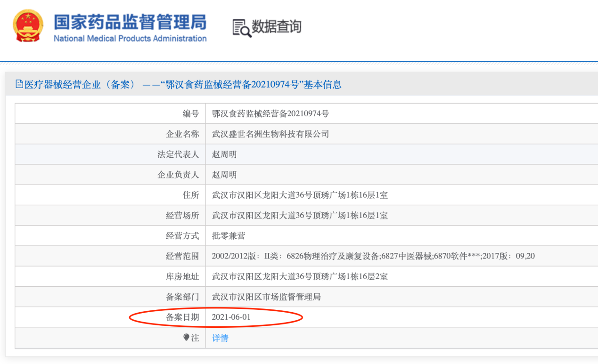Viewport: 598px width, 364px height.
Task: Click the 备案日期 row label
Action: pyautogui.click(x=182, y=317)
